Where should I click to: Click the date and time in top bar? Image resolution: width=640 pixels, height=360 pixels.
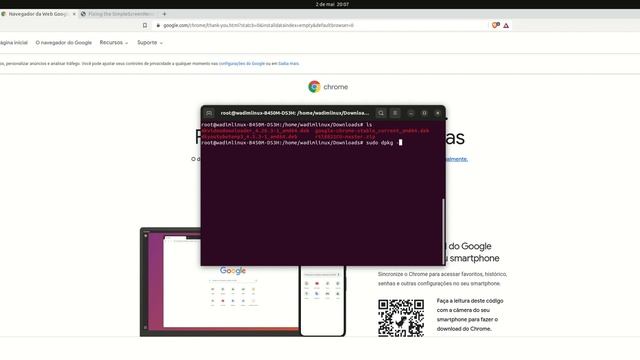[332, 4]
